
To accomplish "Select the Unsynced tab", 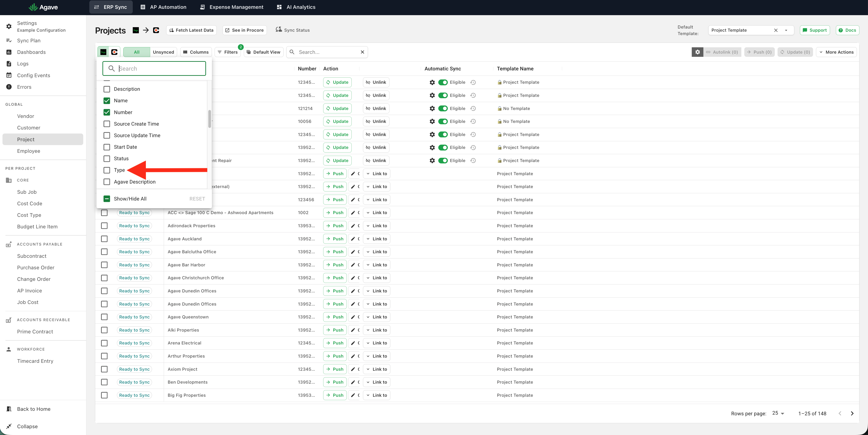I will pyautogui.click(x=164, y=52).
